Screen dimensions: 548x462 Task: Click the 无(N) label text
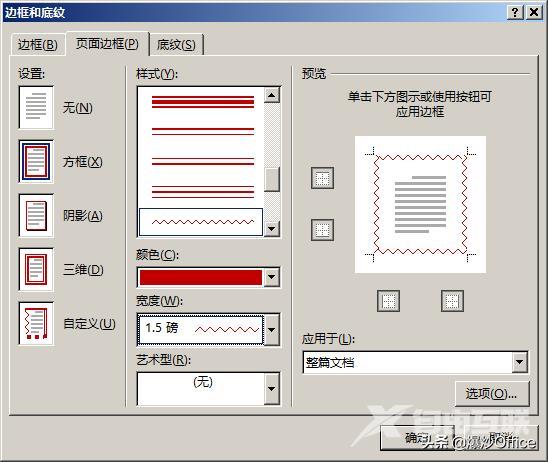point(78,108)
